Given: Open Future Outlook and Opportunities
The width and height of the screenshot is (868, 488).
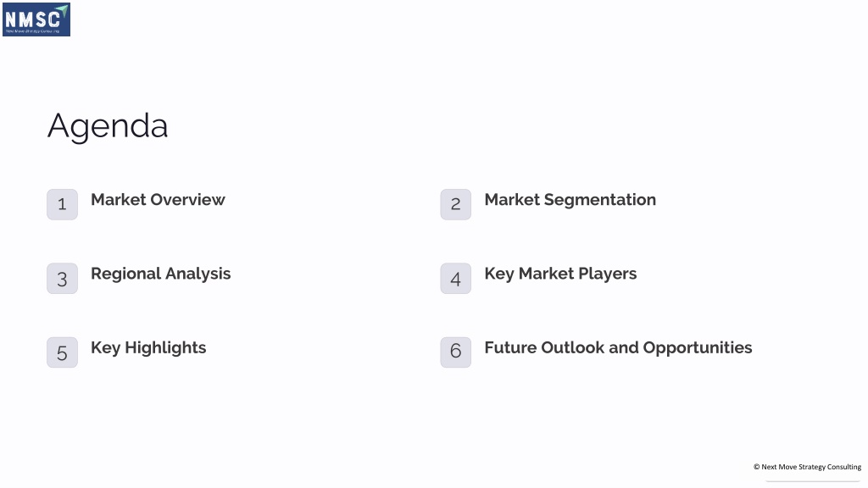Looking at the screenshot, I should pyautogui.click(x=618, y=348).
